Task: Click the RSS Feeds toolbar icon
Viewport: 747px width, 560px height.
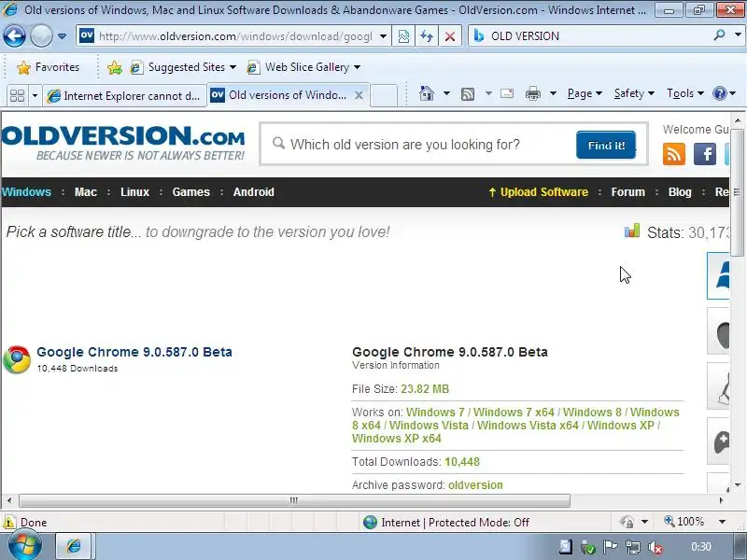Action: point(468,94)
